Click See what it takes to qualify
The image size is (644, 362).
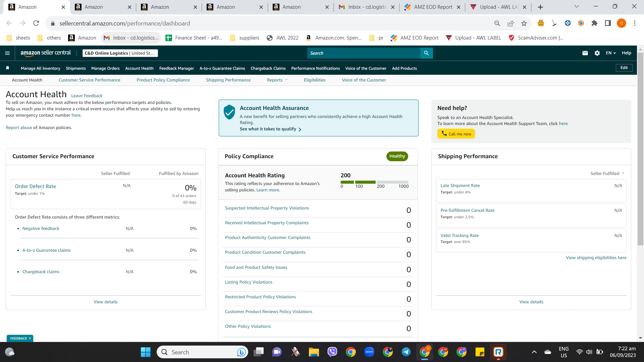tap(270, 129)
